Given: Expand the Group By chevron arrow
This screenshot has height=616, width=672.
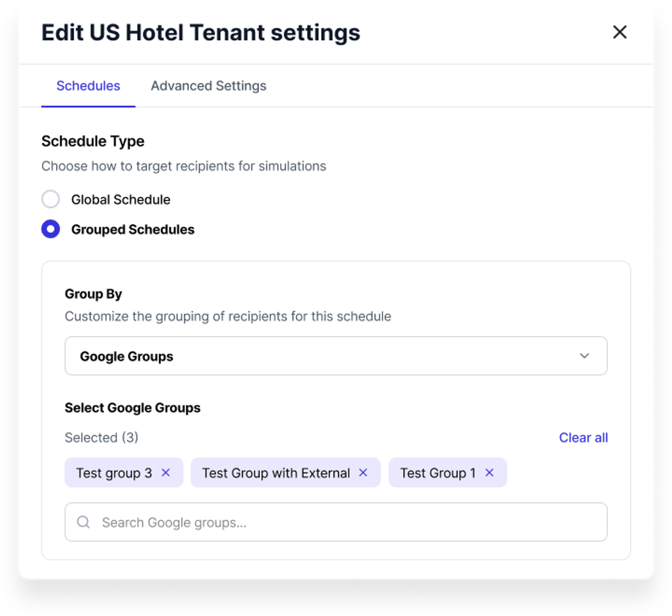Looking at the screenshot, I should pos(584,356).
